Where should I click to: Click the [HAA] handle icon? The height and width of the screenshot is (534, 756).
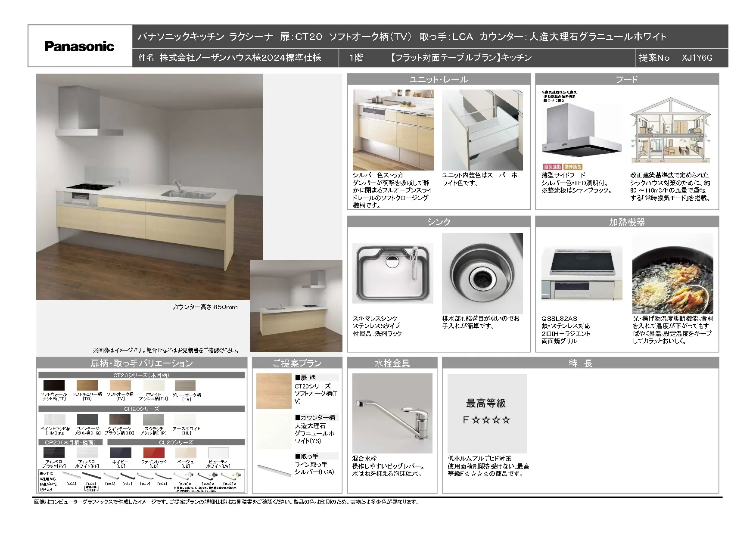110,476
